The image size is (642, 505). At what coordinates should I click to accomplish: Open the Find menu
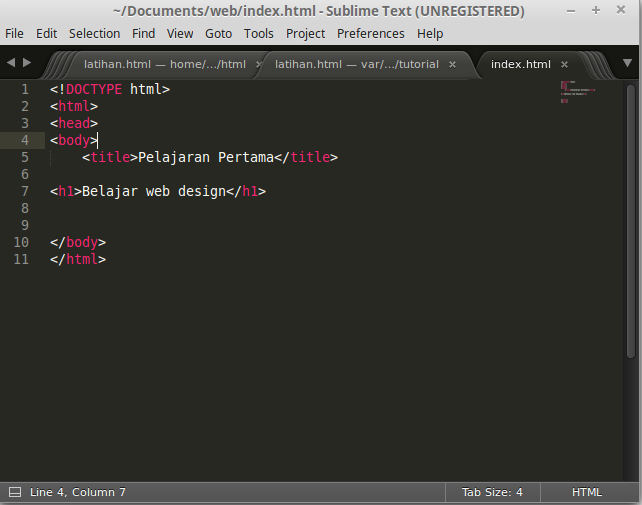pyautogui.click(x=143, y=34)
